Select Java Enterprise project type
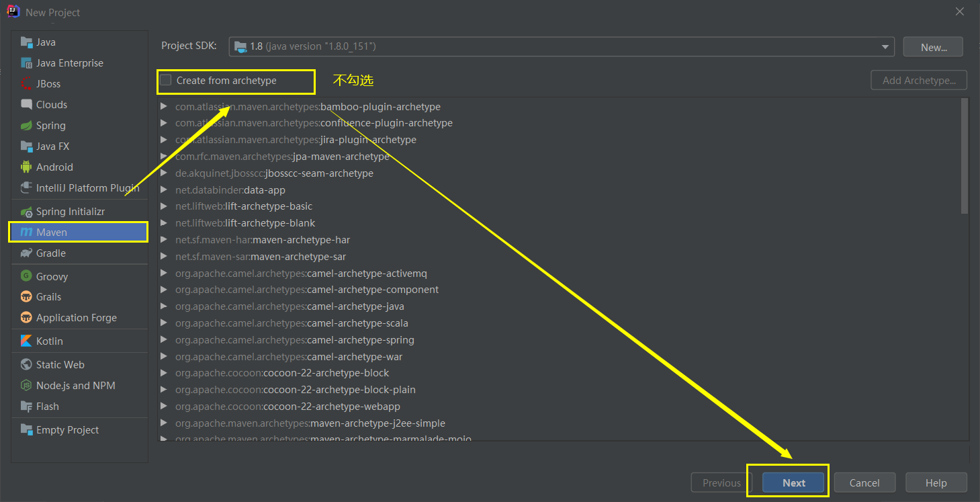The width and height of the screenshot is (980, 502). (x=79, y=62)
